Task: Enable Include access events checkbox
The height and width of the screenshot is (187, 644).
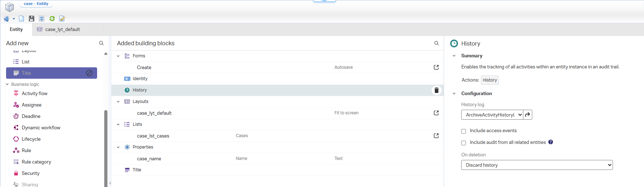Action: [463, 131]
